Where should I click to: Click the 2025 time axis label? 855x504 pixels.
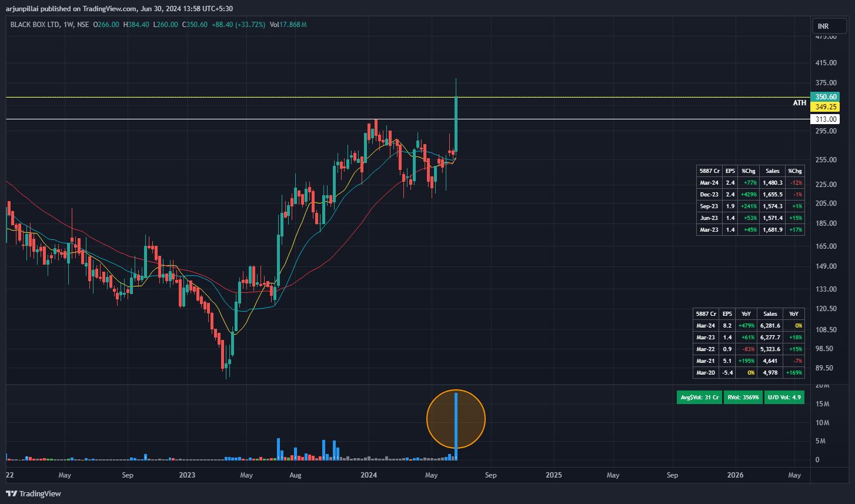tap(553, 475)
